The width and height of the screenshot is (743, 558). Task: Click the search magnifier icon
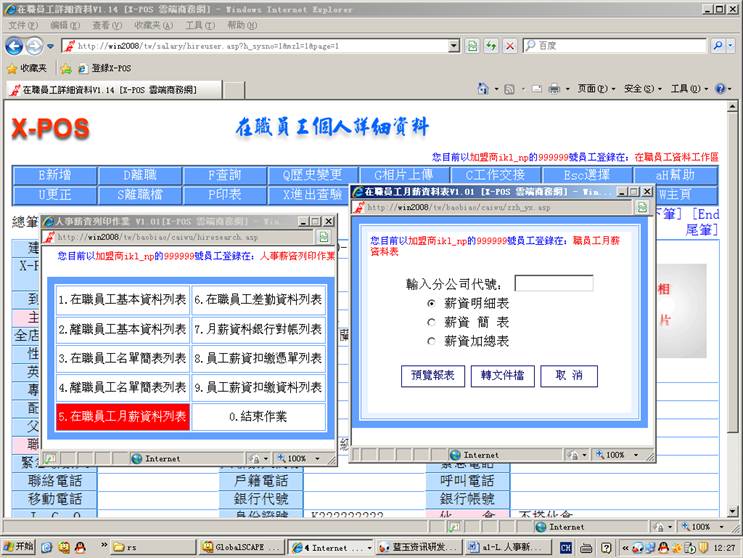(718, 46)
